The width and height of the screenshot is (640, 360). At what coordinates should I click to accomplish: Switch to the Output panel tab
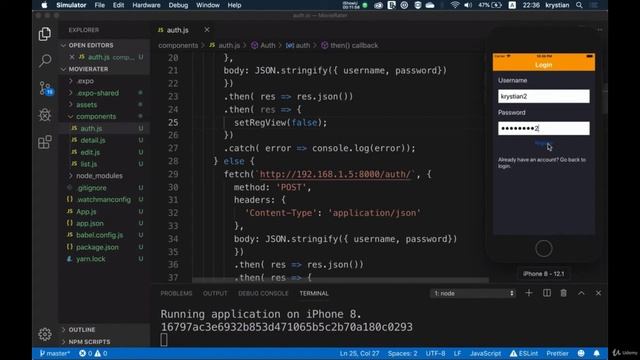215,293
